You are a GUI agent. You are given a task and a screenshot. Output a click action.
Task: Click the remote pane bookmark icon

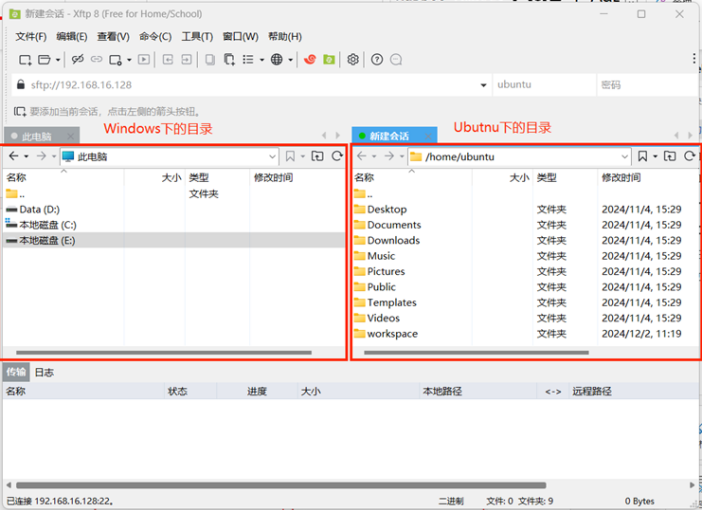(642, 156)
